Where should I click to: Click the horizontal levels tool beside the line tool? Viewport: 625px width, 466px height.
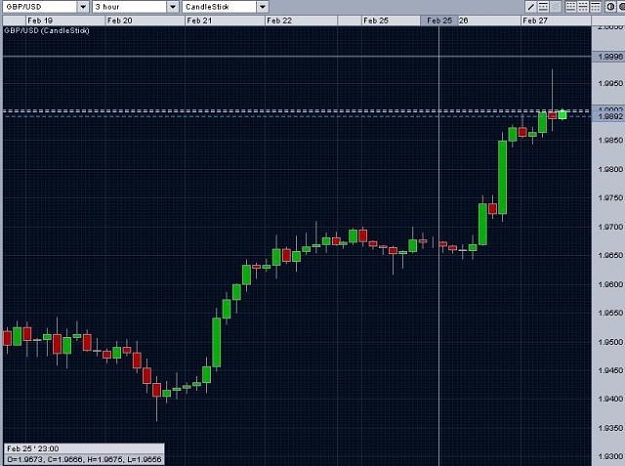pyautogui.click(x=543, y=7)
